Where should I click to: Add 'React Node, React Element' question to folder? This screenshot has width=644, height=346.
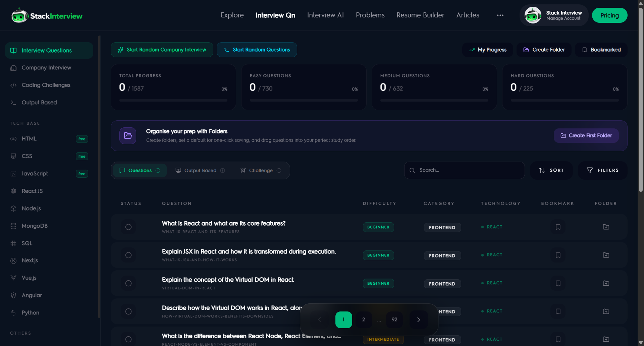tap(606, 339)
